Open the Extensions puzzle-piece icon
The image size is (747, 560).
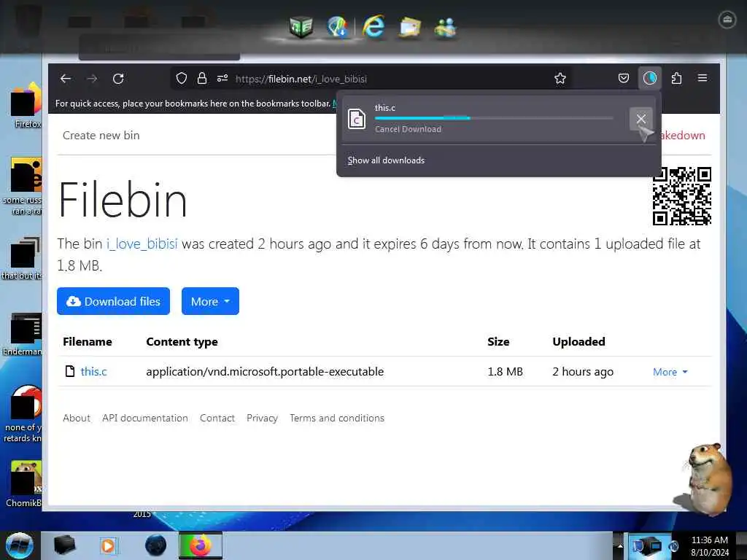(676, 78)
